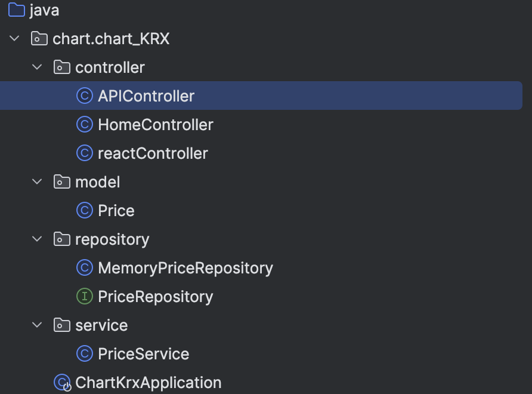Click the MemoryPriceRepository class icon
The height and width of the screenshot is (394, 532).
click(x=85, y=268)
